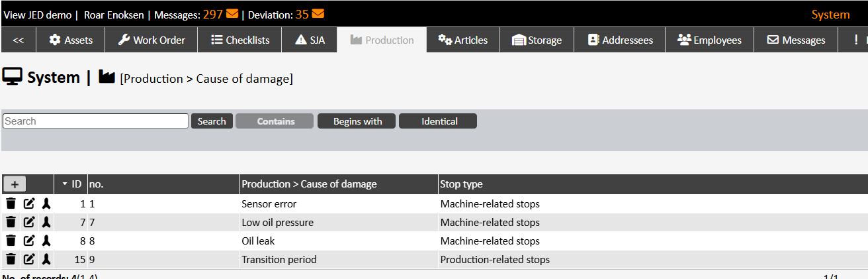Open the Work Order tab

[x=152, y=40]
